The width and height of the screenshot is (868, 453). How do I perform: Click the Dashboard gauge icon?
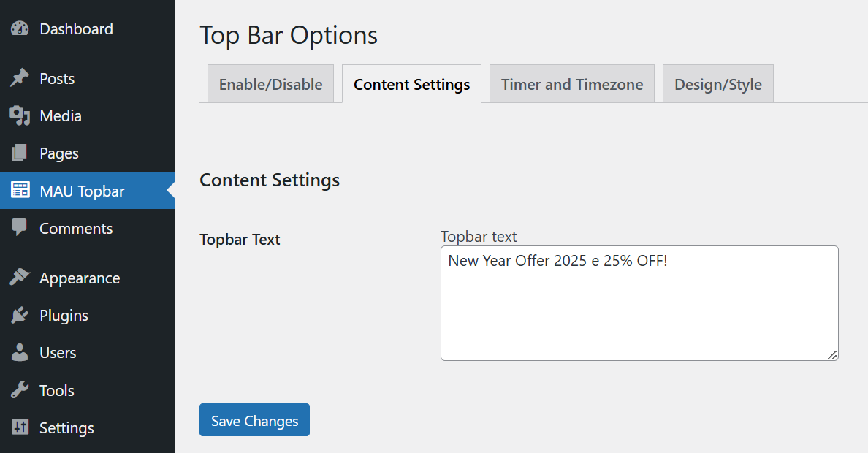(20, 29)
